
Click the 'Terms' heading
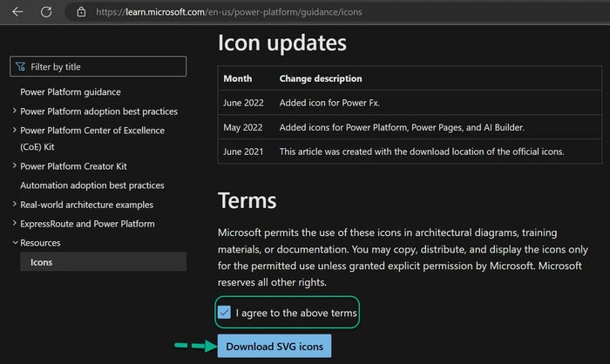pyautogui.click(x=247, y=200)
